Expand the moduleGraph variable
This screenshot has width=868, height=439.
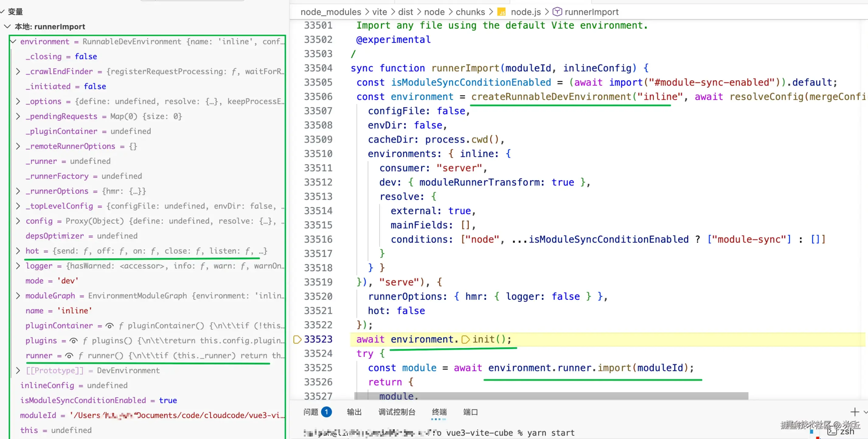tap(18, 296)
